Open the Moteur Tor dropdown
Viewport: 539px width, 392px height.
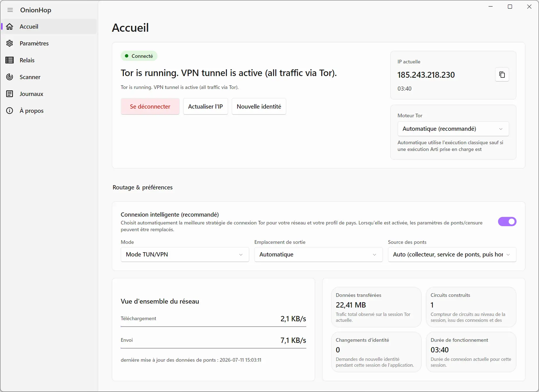click(453, 129)
